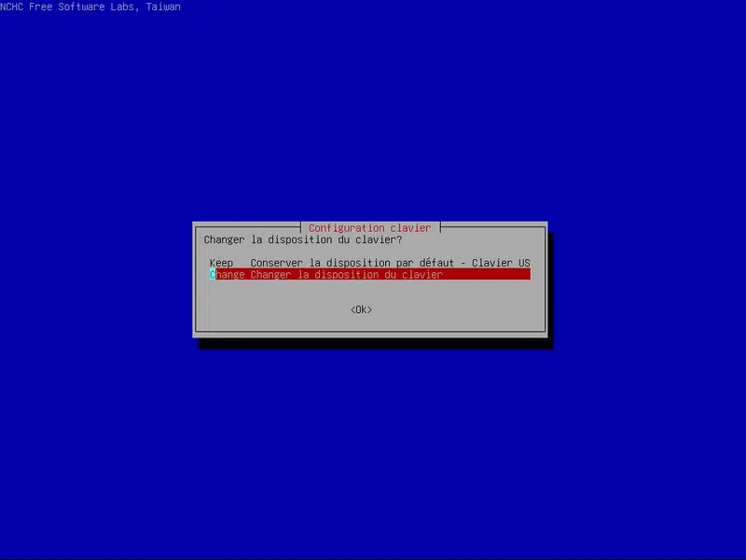Select Change keyboard layout option
This screenshot has height=560, width=746.
pyautogui.click(x=369, y=275)
